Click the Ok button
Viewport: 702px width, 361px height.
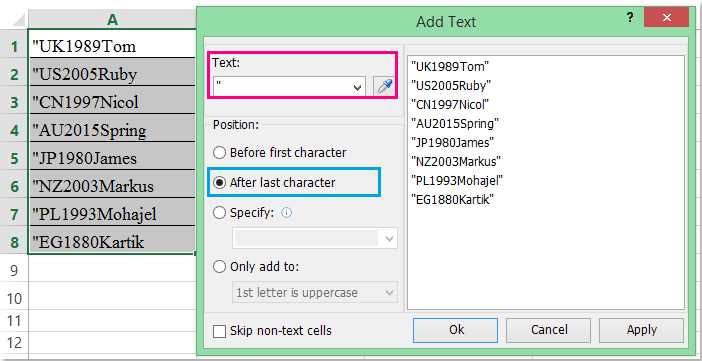[x=455, y=330]
